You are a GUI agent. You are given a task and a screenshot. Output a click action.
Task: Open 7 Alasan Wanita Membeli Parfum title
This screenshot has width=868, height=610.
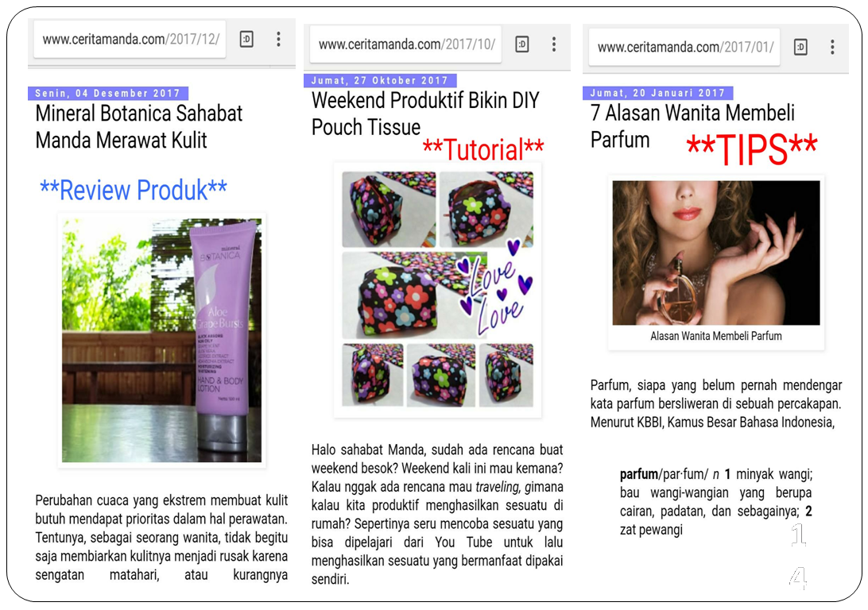pyautogui.click(x=692, y=126)
